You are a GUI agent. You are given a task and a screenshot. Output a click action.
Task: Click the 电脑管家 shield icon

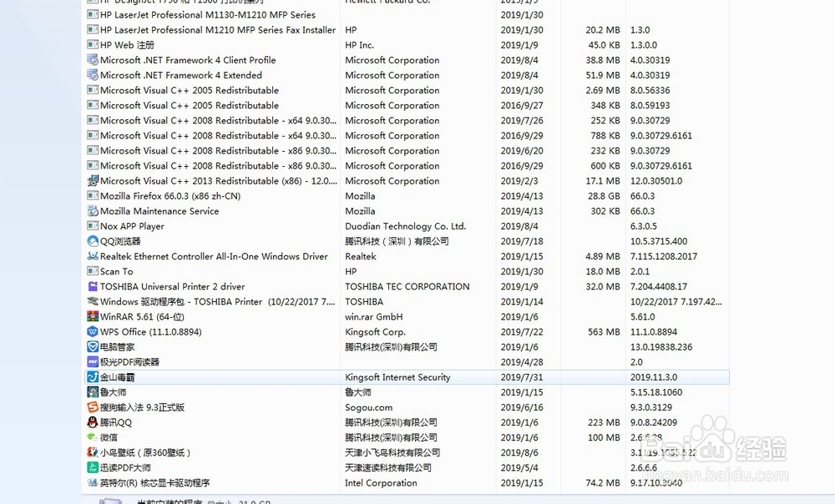pyautogui.click(x=93, y=346)
